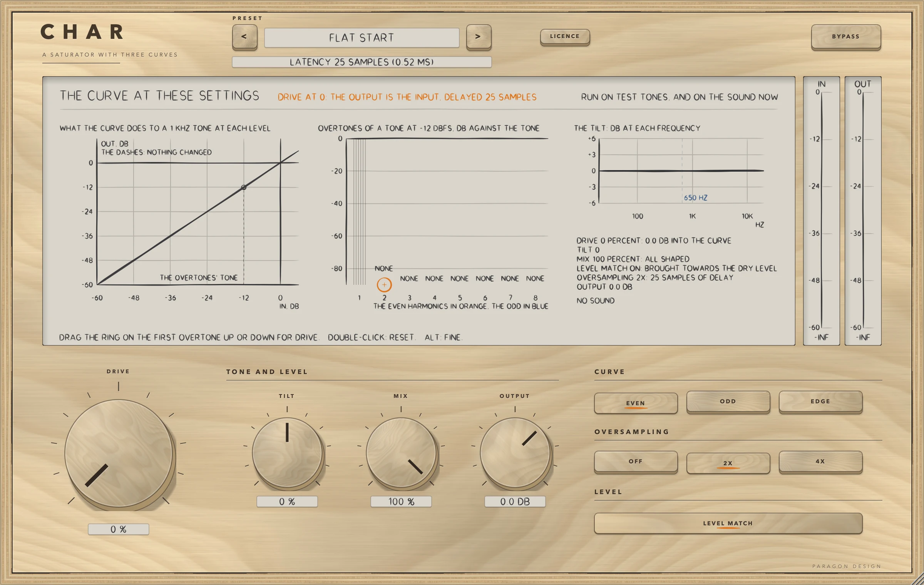Screen dimensions: 924x585
Task: Click the Output 0.0 DB value field
Action: (x=515, y=501)
